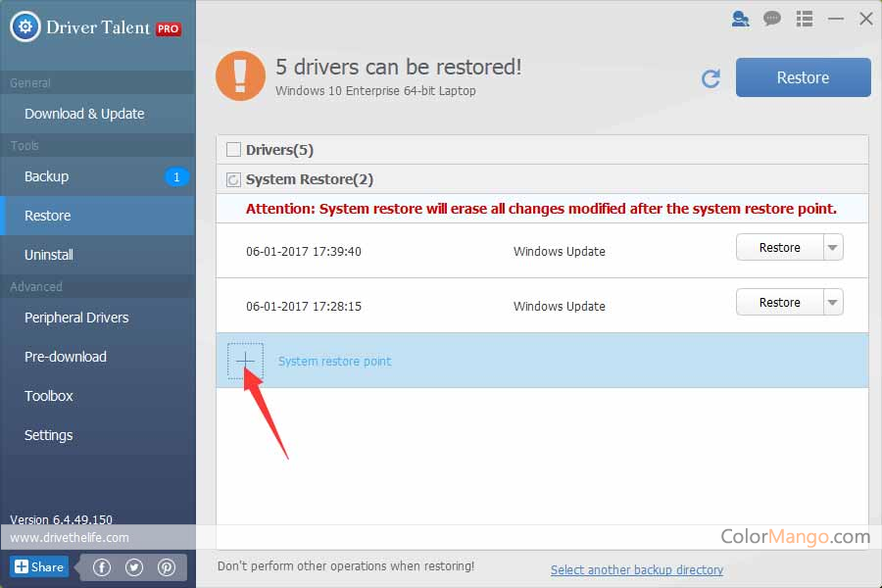Share on Facebook via the round icon
This screenshot has width=882, height=588.
102,566
